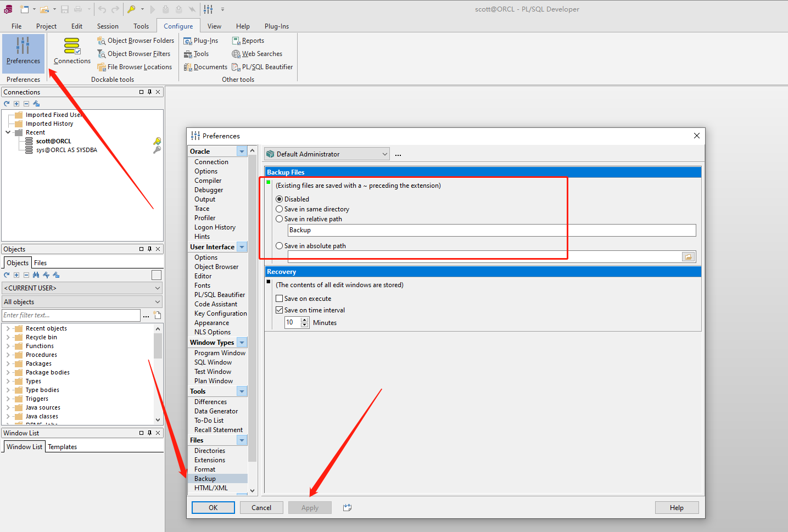
Task: Configure PL/SQL Beautifier from the ribbon
Action: (x=262, y=67)
